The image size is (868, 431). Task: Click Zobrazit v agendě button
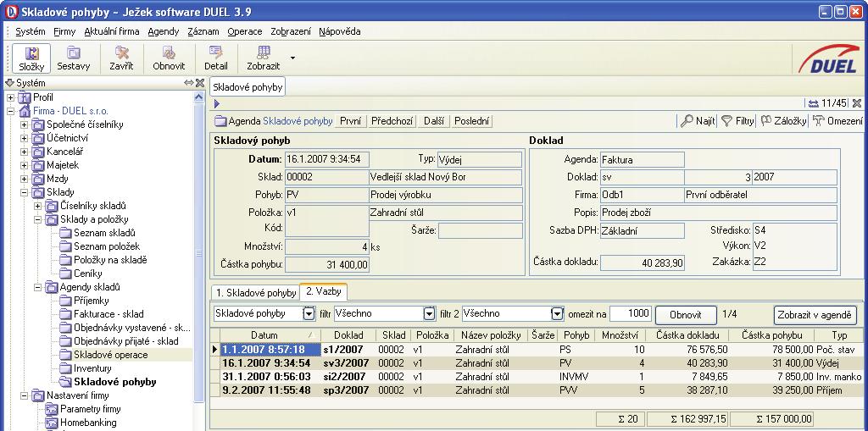coord(815,315)
